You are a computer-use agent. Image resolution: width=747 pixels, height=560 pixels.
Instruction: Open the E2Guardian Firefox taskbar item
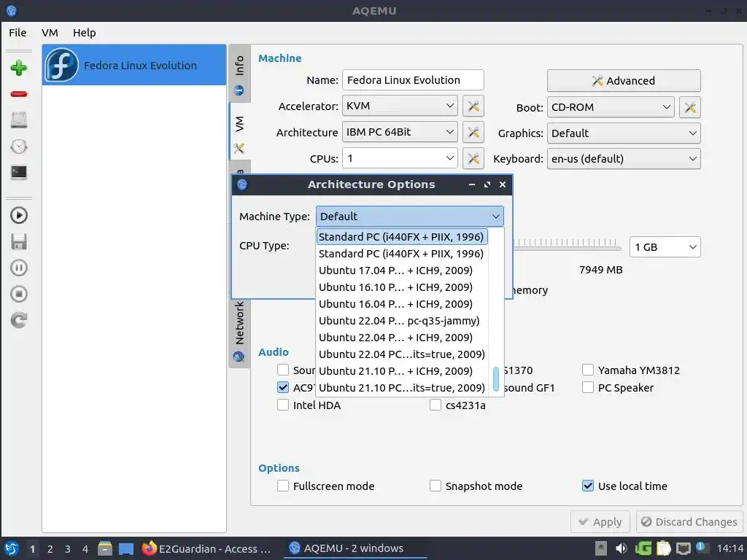[206, 548]
